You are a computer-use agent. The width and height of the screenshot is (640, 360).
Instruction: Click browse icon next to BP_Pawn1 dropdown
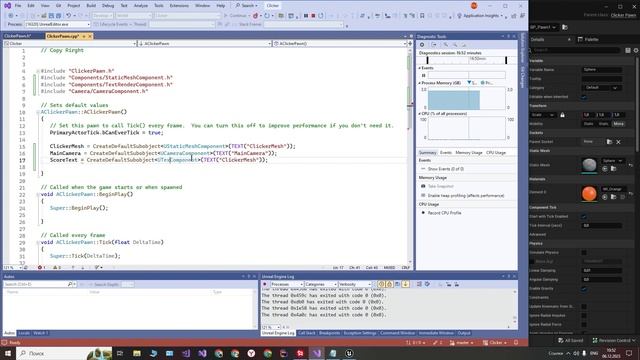[565, 27]
